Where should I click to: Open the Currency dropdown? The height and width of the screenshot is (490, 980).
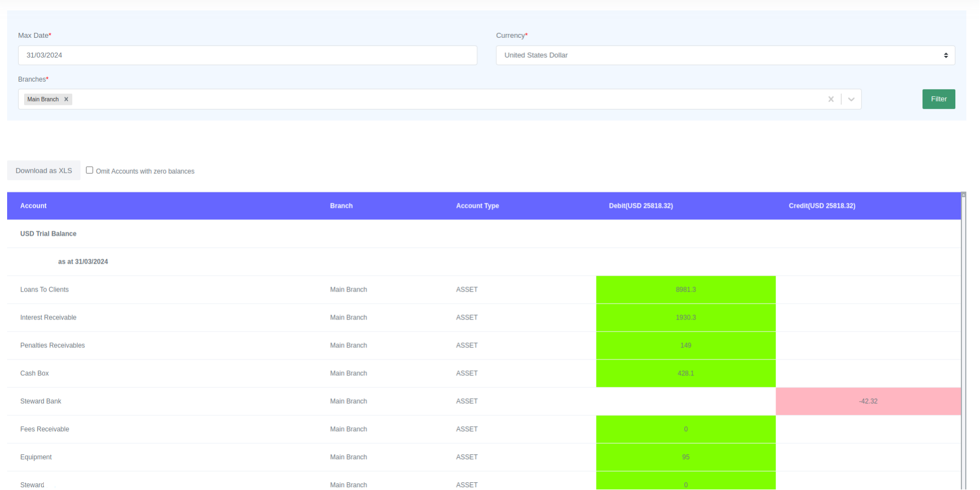tap(725, 55)
